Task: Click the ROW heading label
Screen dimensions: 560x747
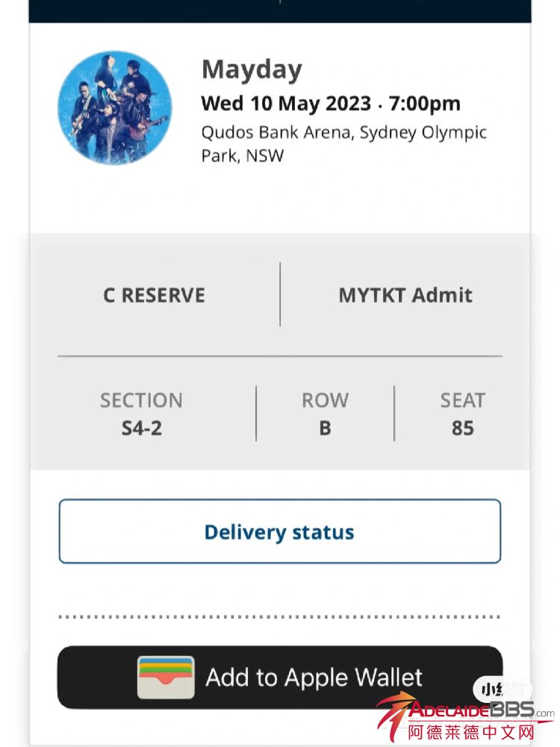Action: pos(325,400)
